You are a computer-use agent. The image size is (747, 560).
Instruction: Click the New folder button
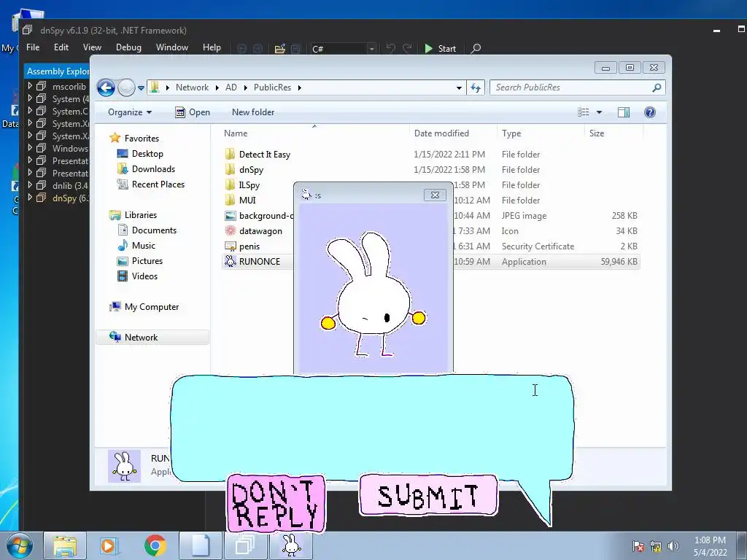coord(253,112)
